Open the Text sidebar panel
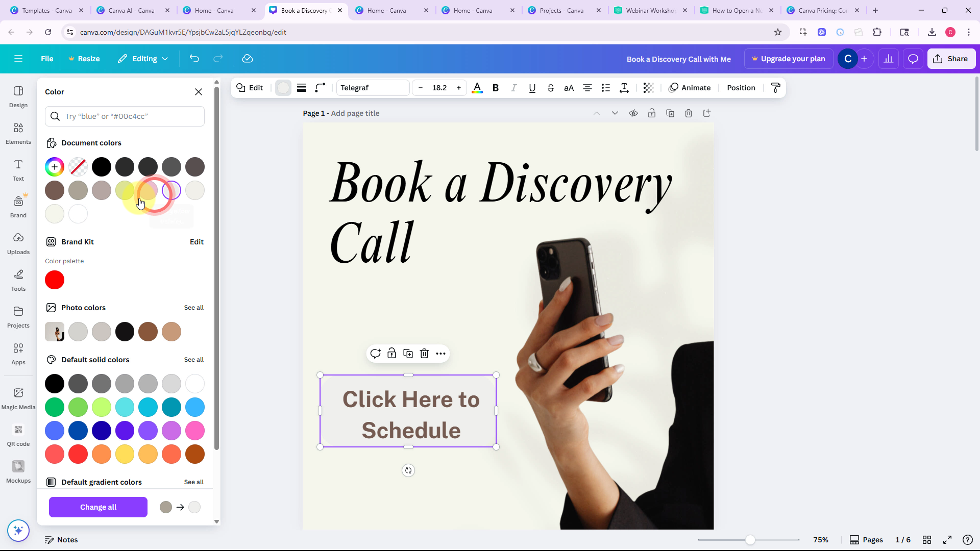The height and width of the screenshot is (551, 980). tap(18, 170)
